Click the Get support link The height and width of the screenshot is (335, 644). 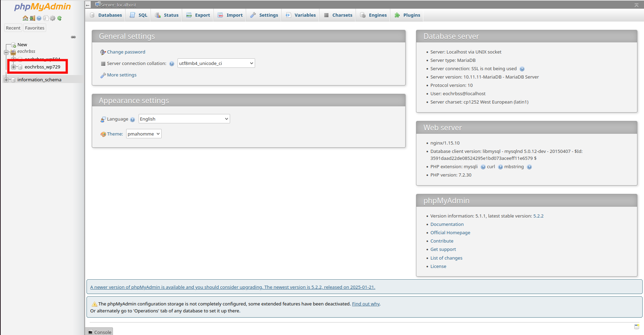pyautogui.click(x=443, y=250)
